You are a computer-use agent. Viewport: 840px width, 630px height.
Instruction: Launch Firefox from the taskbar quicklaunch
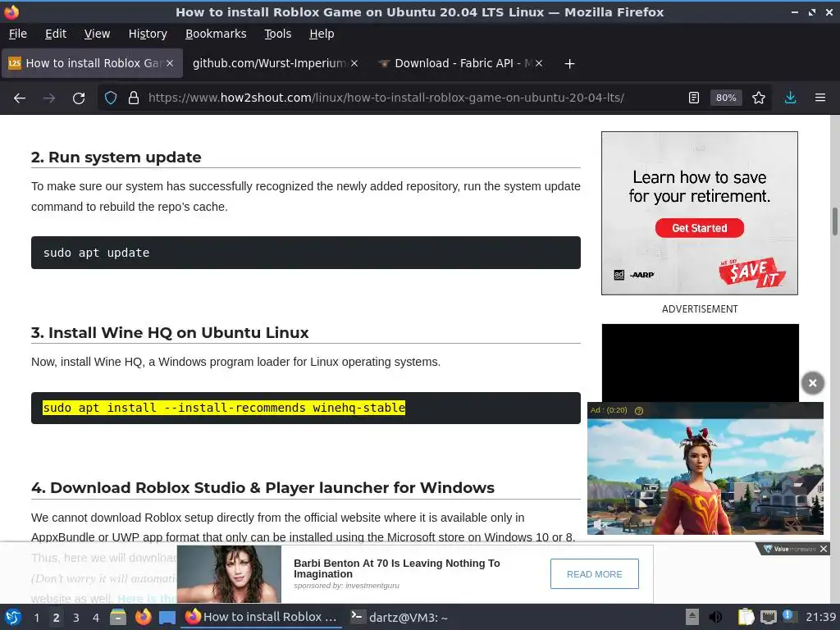(x=143, y=617)
